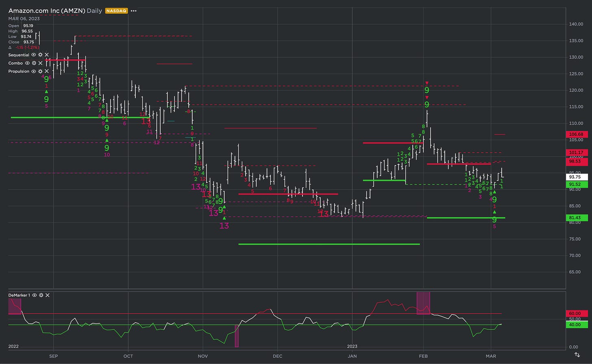The width and height of the screenshot is (592, 364).
Task: Select the DeMarker 1 indicator label
Action: click(x=19, y=295)
